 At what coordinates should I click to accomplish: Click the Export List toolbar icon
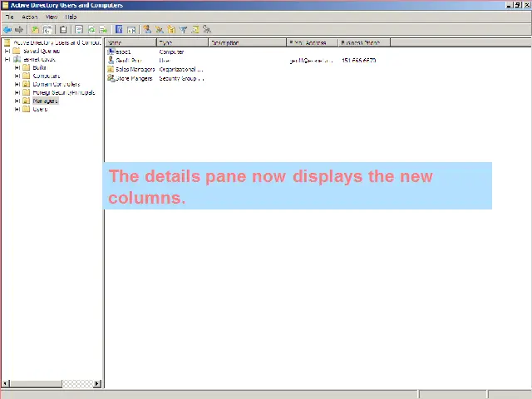[x=103, y=30]
